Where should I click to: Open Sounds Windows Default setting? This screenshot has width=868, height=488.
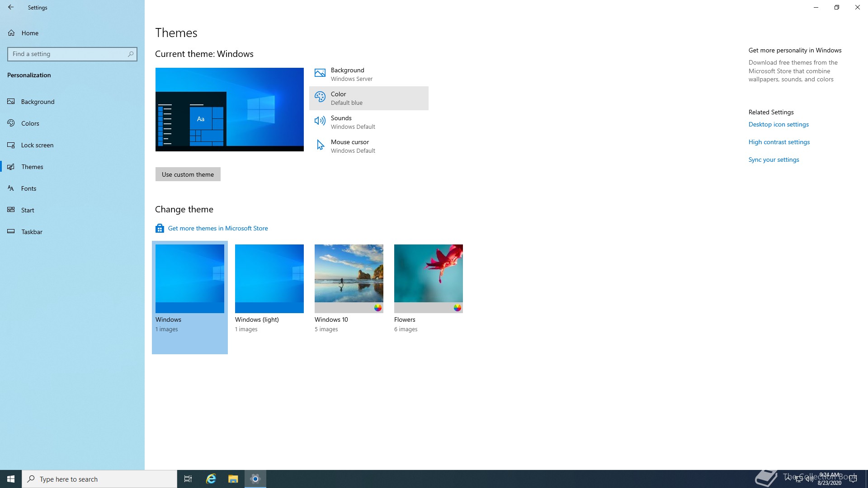click(x=369, y=122)
